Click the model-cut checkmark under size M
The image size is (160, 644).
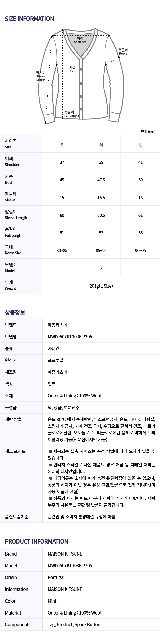click(101, 268)
